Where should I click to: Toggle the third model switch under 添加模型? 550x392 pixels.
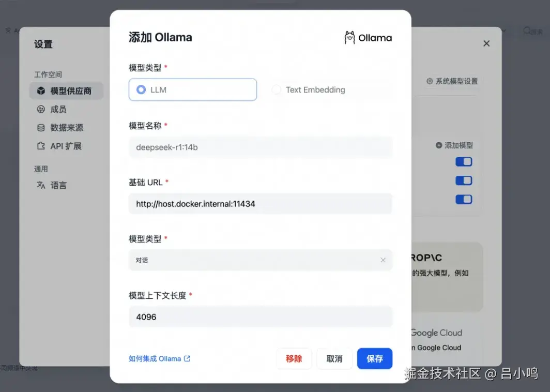(x=464, y=200)
